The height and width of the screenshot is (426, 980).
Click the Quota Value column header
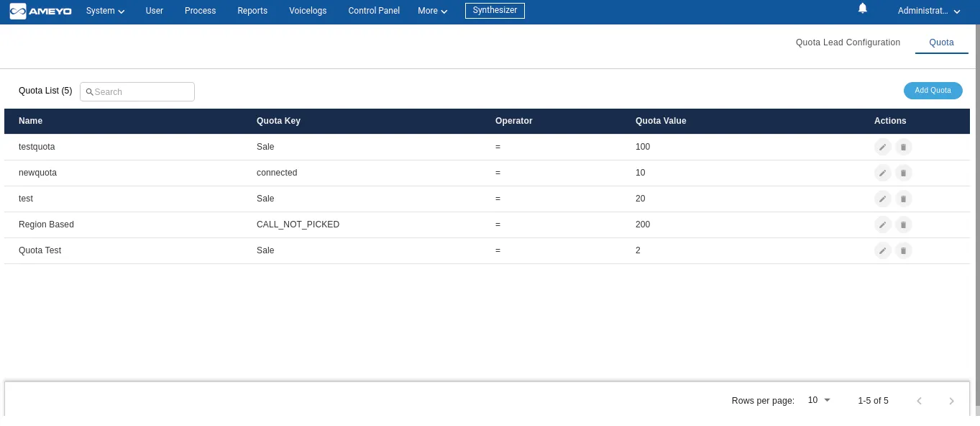[x=661, y=121]
